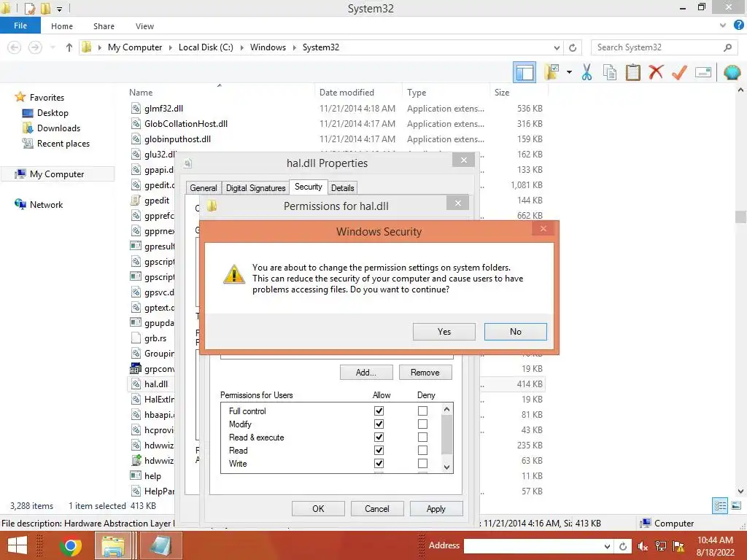The height and width of the screenshot is (560, 747).
Task: Open folder options toolbar icon
Action: [551, 72]
